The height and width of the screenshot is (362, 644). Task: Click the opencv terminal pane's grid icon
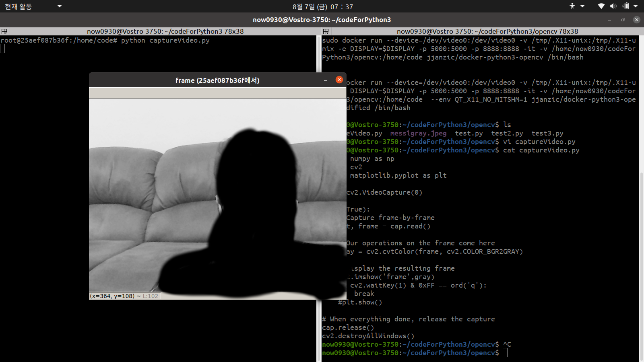pos(326,31)
